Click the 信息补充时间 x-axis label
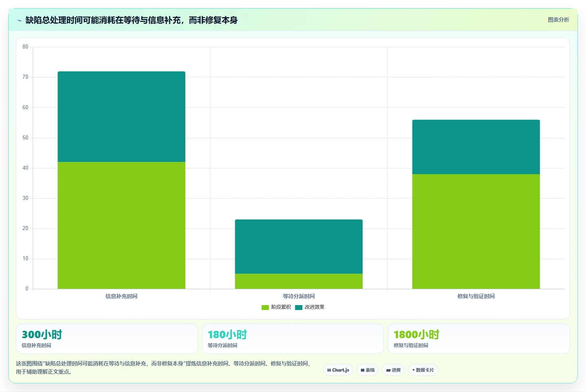The width and height of the screenshot is (586, 392). click(x=121, y=296)
